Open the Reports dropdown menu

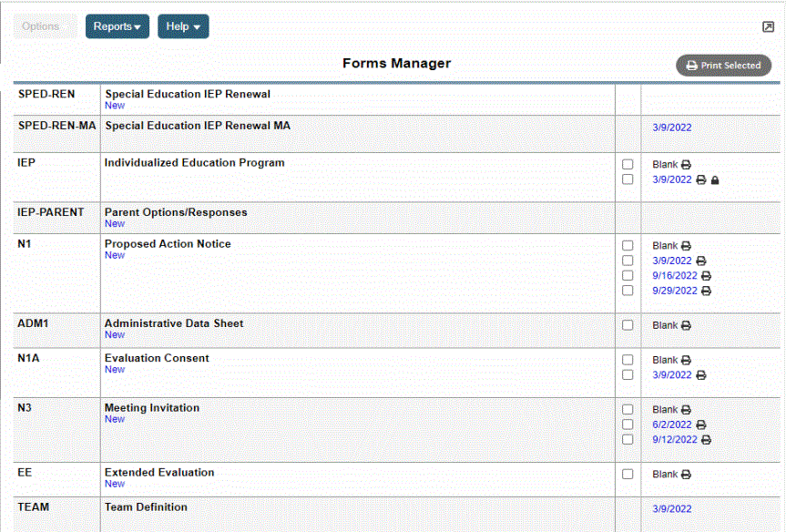point(117,26)
